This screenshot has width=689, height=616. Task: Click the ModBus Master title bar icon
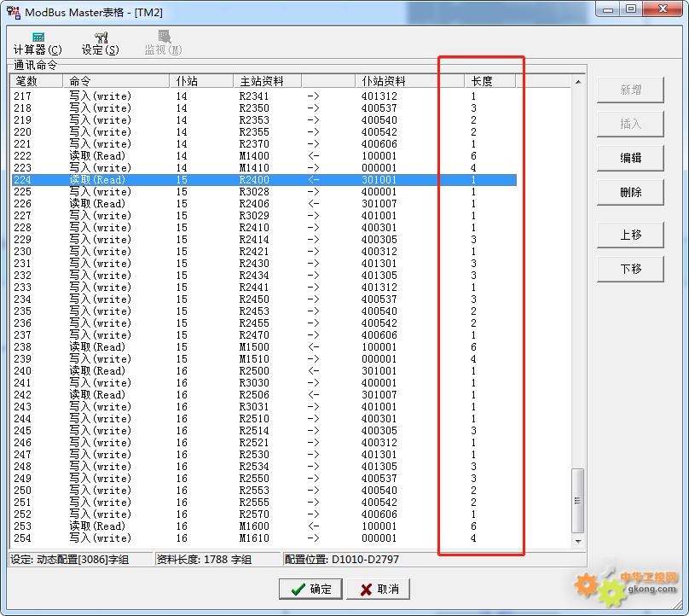pyautogui.click(x=14, y=12)
